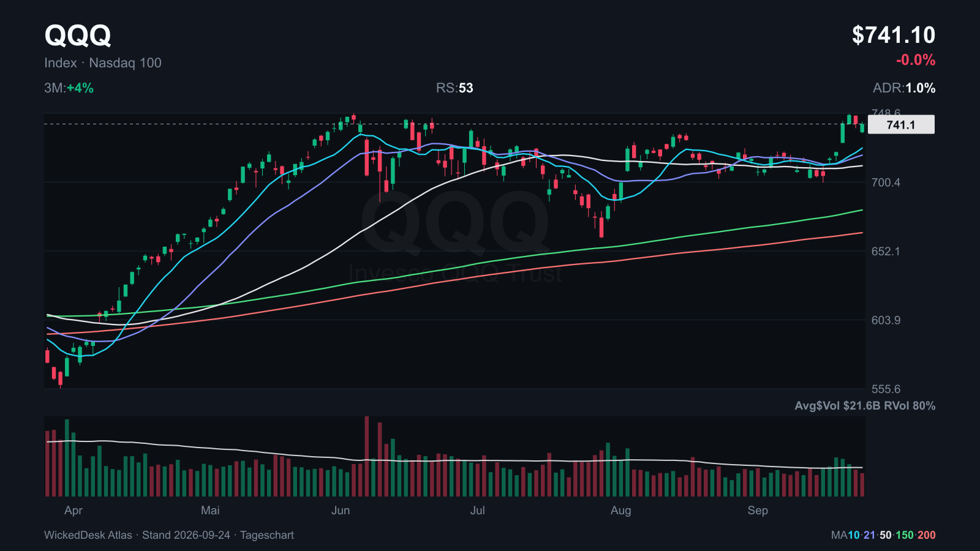980x551 pixels.
Task: Select the 'Index · Nasdaq 100' subtitle
Action: pyautogui.click(x=103, y=63)
